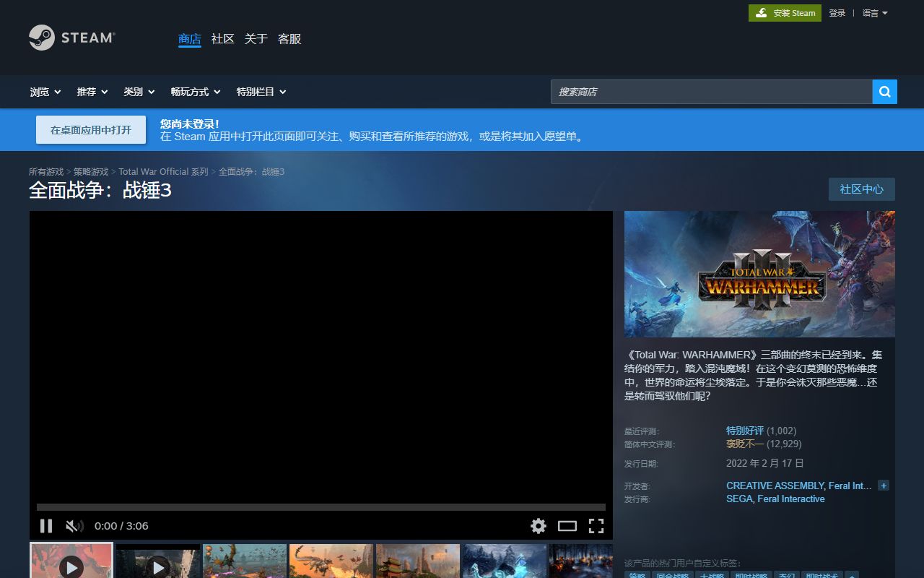Open the 特别好评 recent reviews link
The width and height of the screenshot is (924, 578).
point(745,431)
